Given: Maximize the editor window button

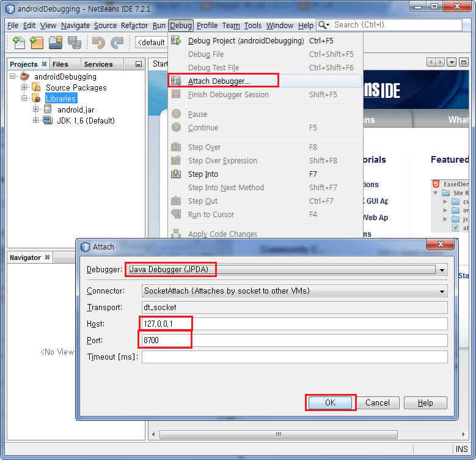Looking at the screenshot, I should click(463, 62).
